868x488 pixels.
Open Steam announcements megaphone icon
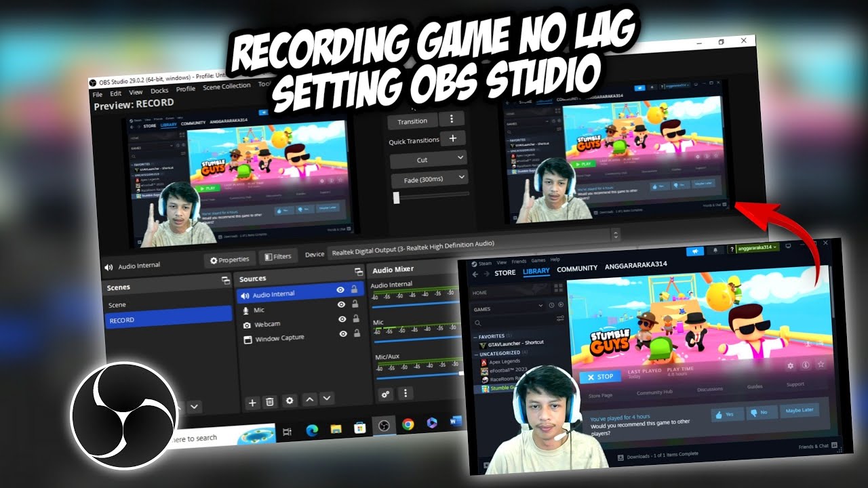[695, 250]
